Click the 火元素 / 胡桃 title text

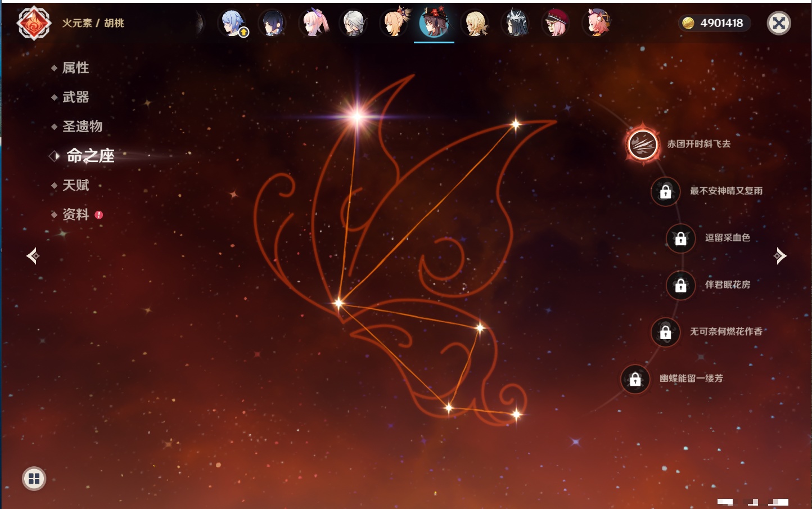click(x=93, y=23)
